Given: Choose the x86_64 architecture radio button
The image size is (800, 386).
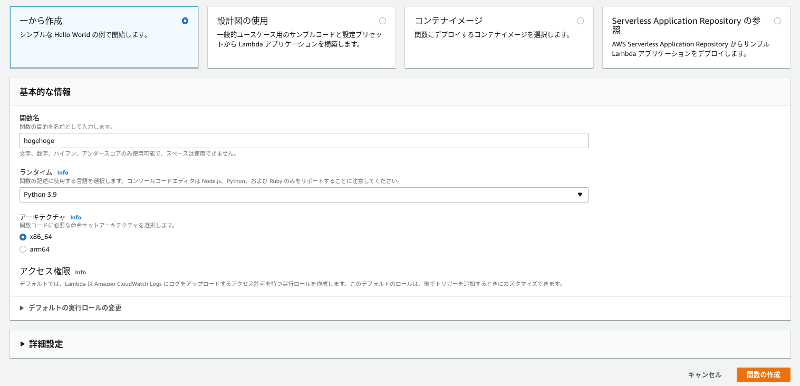Looking at the screenshot, I should (x=22, y=237).
